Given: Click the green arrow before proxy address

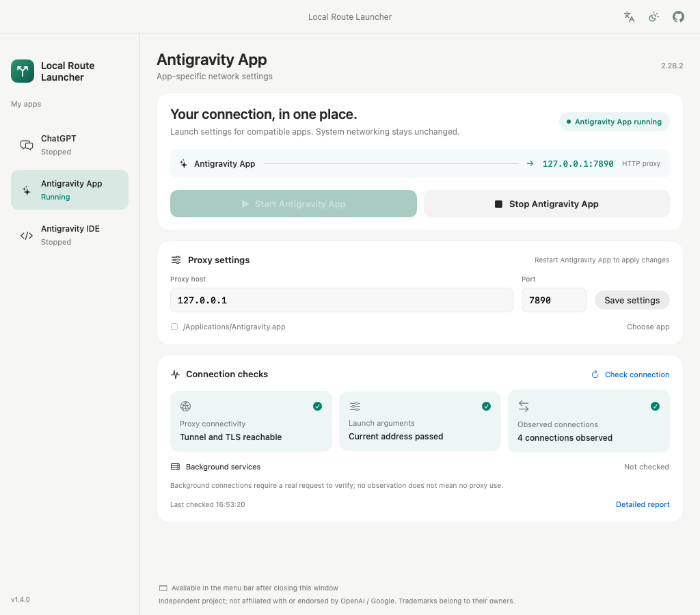Looking at the screenshot, I should pyautogui.click(x=530, y=164).
